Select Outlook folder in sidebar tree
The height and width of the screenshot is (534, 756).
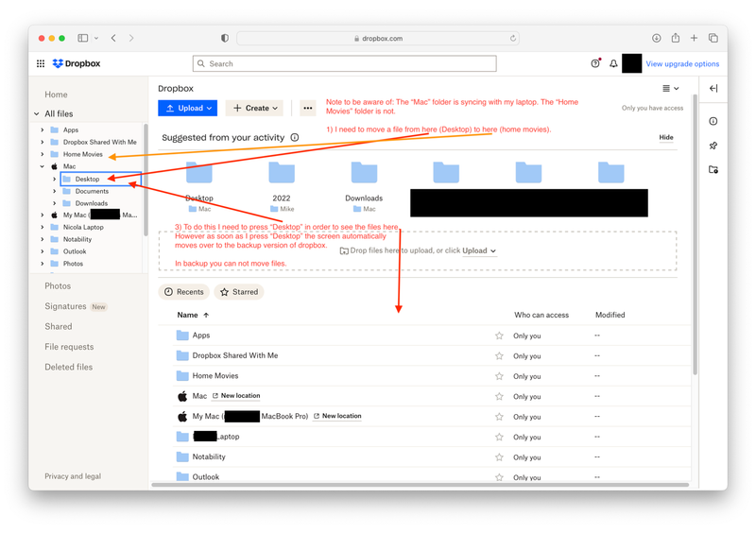(75, 251)
